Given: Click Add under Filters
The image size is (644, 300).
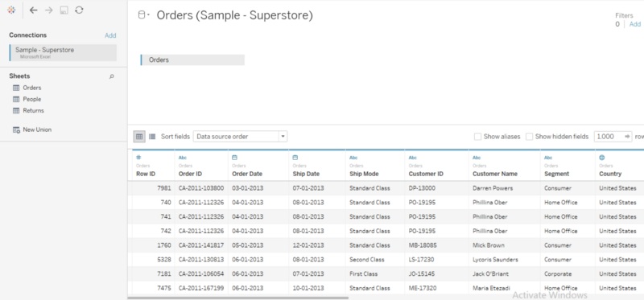Looking at the screenshot, I should point(635,24).
